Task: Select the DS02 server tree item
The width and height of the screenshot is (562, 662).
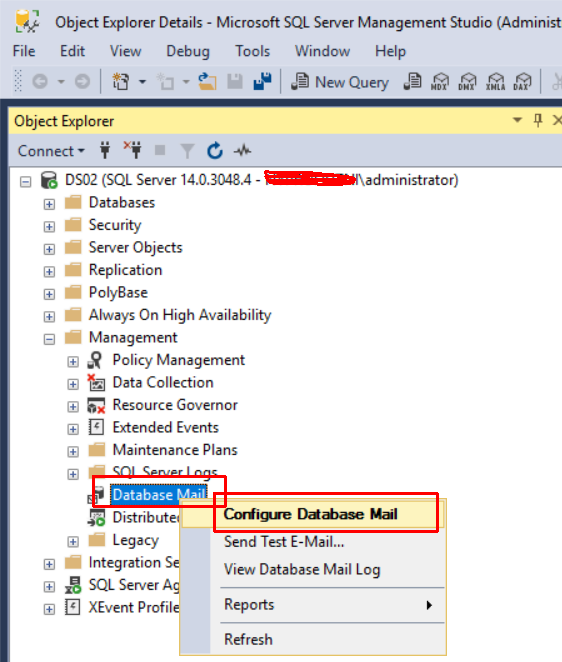Action: [261, 180]
